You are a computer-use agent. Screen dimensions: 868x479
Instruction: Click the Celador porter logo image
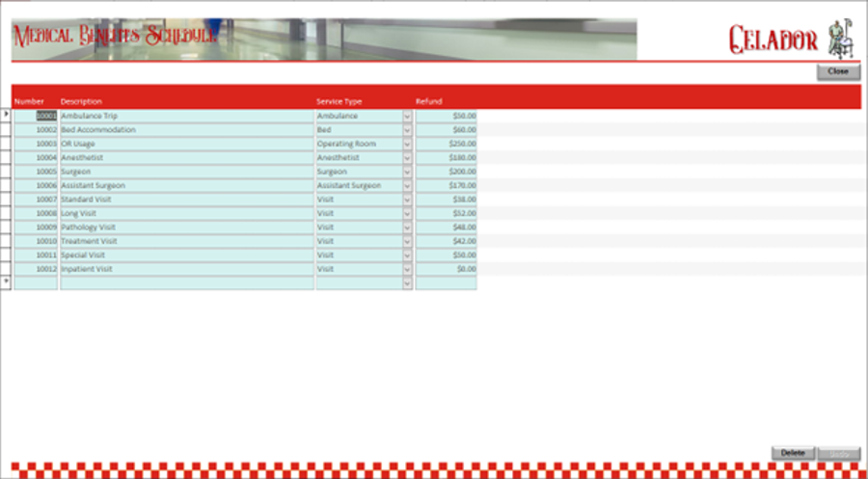[841, 39]
